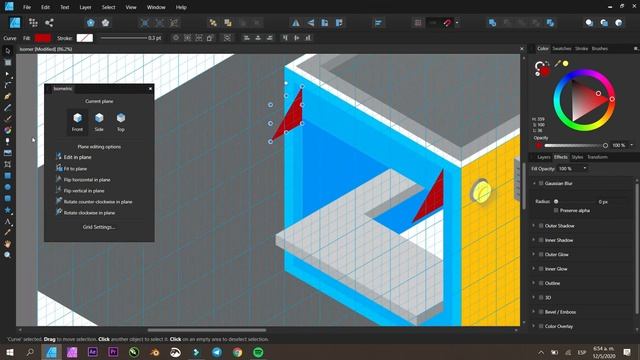This screenshot has width=640, height=360.
Task: Click Flip horizontal in plane
Action: point(83,180)
